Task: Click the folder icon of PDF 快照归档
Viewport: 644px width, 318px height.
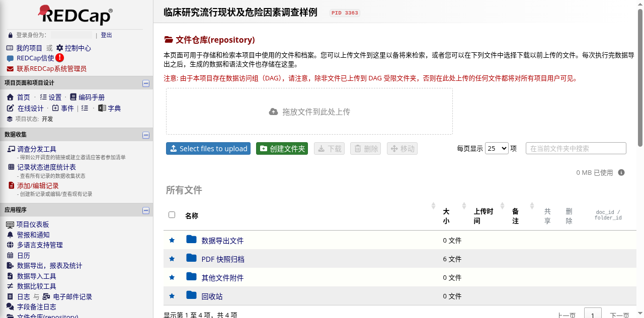Action: click(x=191, y=258)
